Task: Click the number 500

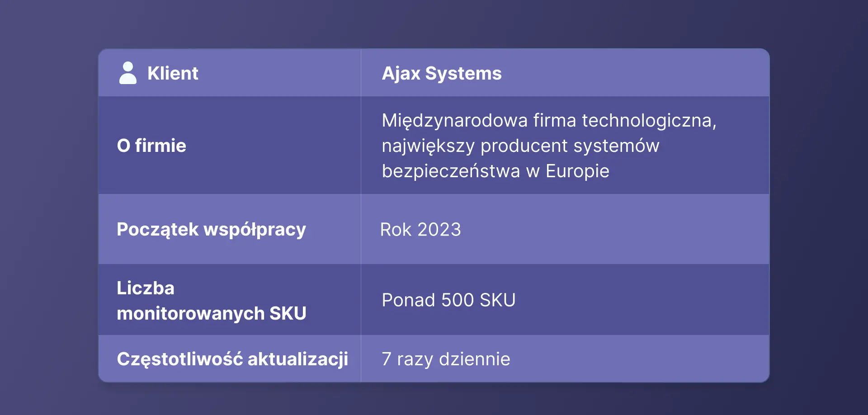Action: tap(457, 300)
